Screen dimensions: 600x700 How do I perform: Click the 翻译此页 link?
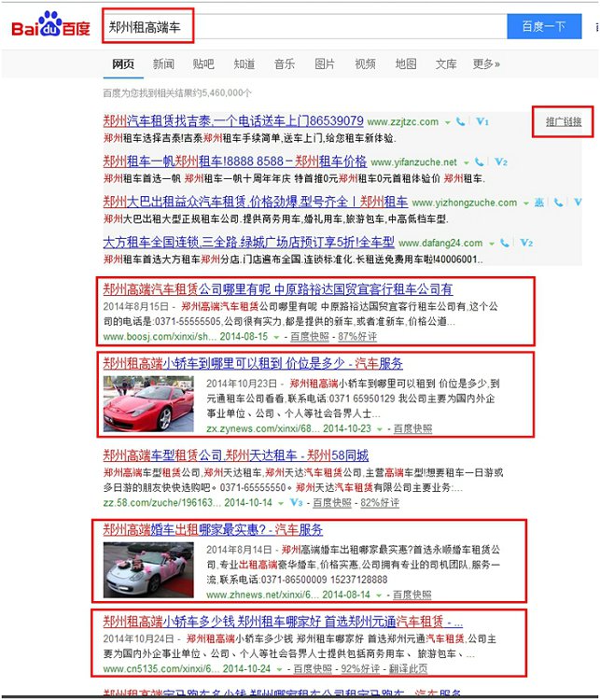tap(408, 669)
